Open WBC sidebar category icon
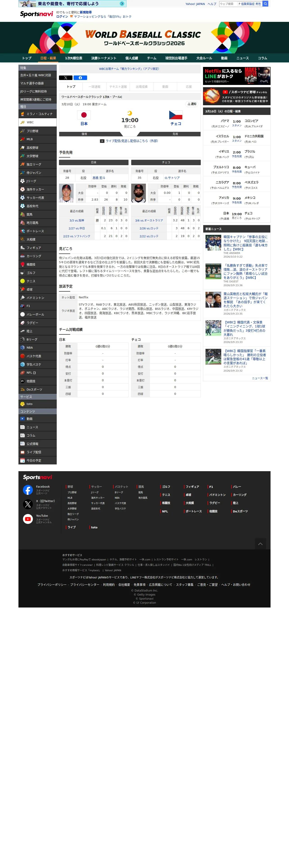Image resolution: width=289 pixels, height=868 pixels. coord(23,122)
